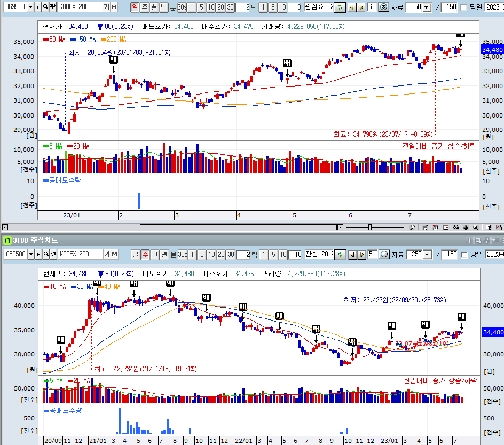Image resolution: width=504 pixels, height=445 pixels.
Task: Click the zoom magnifier icon right of the slider
Action: [413, 228]
